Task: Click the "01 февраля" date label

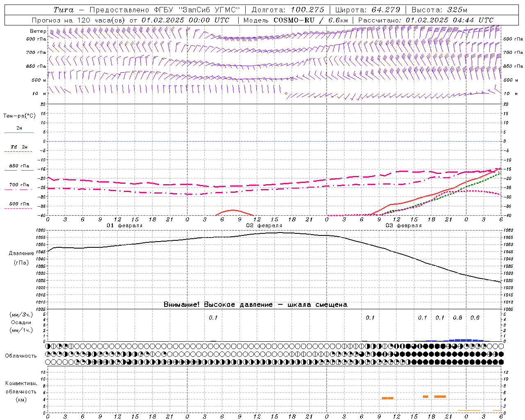Action: pyautogui.click(x=125, y=226)
